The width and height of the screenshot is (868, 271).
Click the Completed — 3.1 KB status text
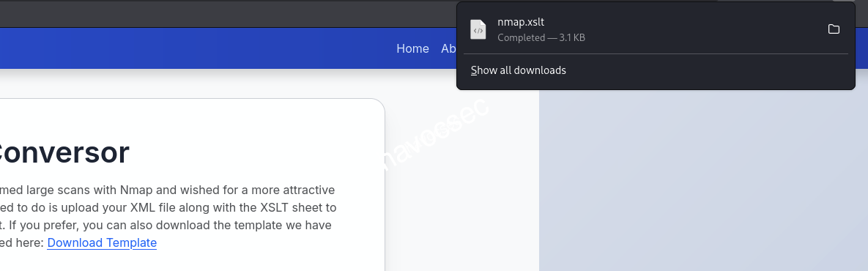tap(541, 37)
